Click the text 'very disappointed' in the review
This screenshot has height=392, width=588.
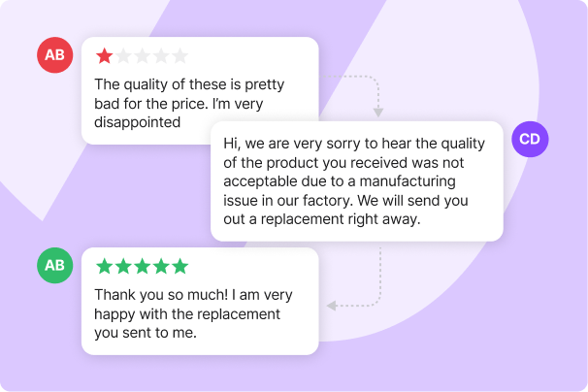(179, 113)
